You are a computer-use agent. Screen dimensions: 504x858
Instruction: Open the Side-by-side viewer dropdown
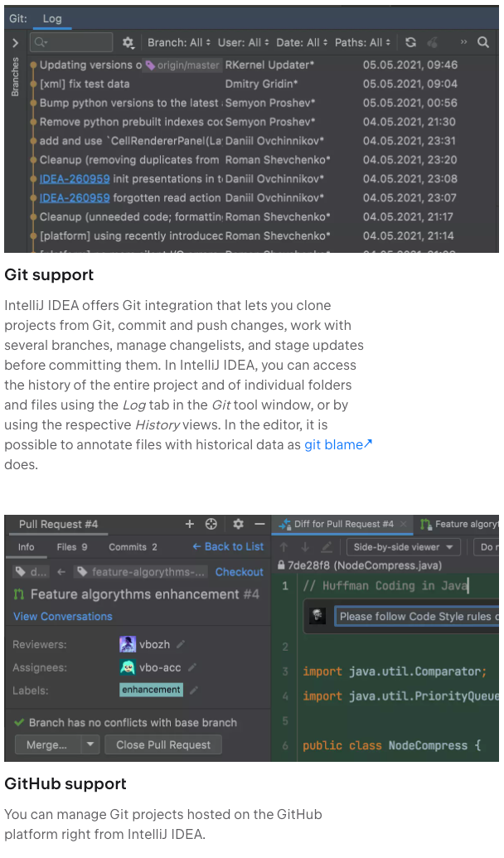click(403, 547)
